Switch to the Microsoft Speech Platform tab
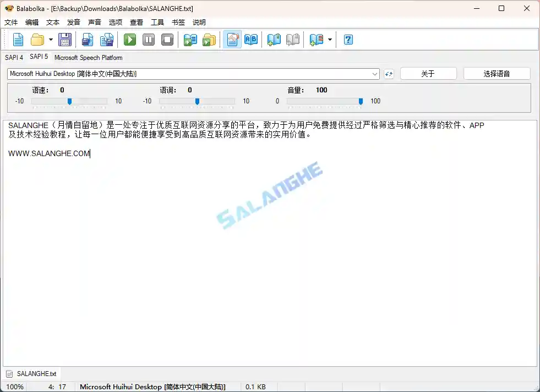The width and height of the screenshot is (540, 392). [88, 57]
